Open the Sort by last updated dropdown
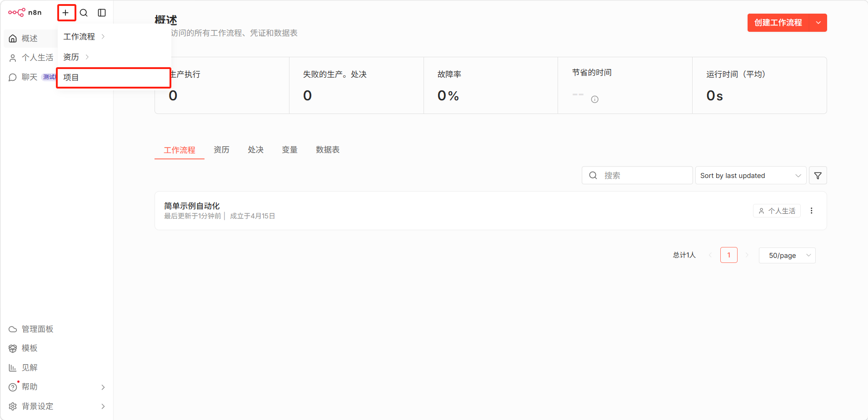Viewport: 868px width, 420px height. (x=751, y=176)
